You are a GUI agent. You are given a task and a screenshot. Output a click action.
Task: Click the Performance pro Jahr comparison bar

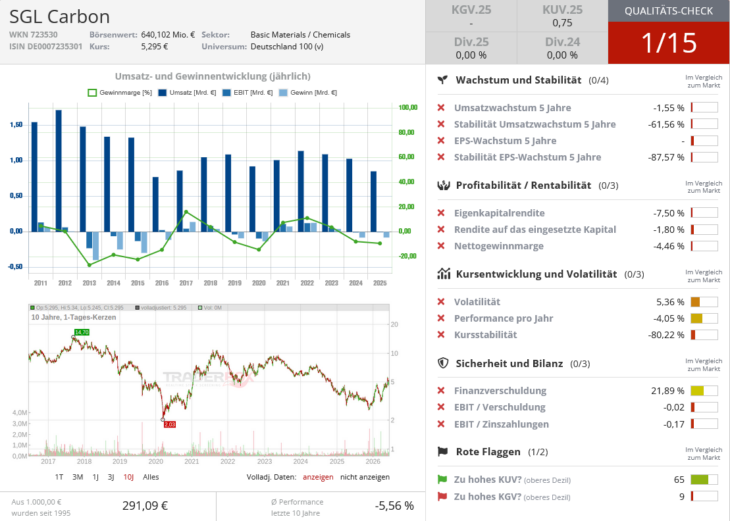pos(704,318)
